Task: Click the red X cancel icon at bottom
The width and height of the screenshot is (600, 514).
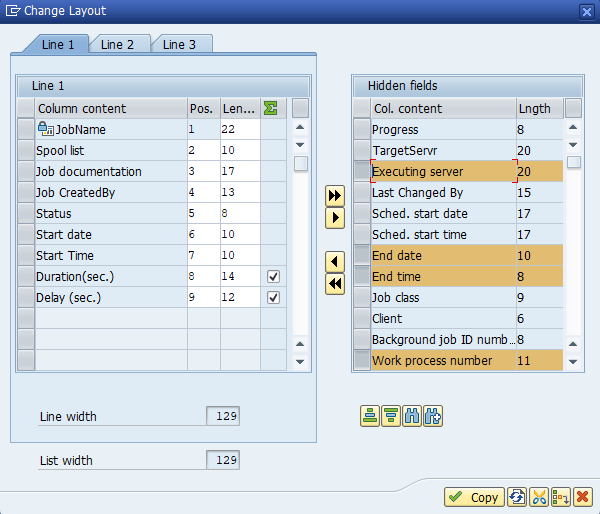Action: (583, 497)
